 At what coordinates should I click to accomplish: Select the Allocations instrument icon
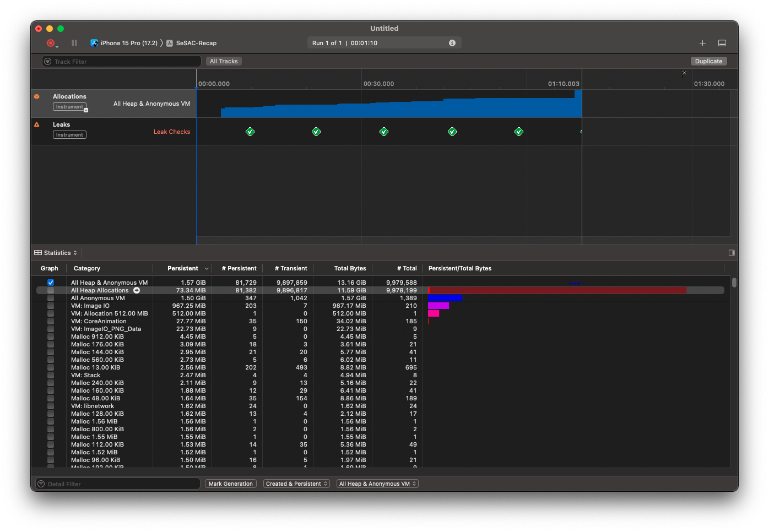[x=37, y=96]
